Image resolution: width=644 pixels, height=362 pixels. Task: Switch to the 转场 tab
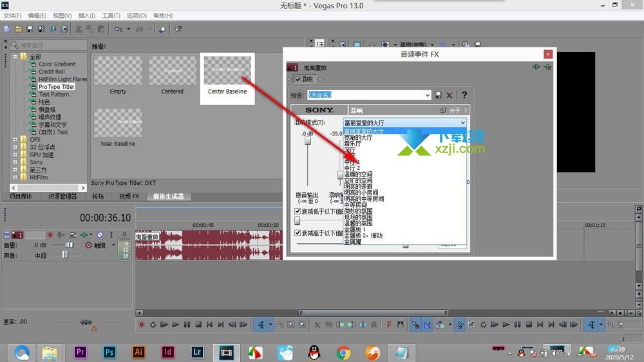click(98, 196)
